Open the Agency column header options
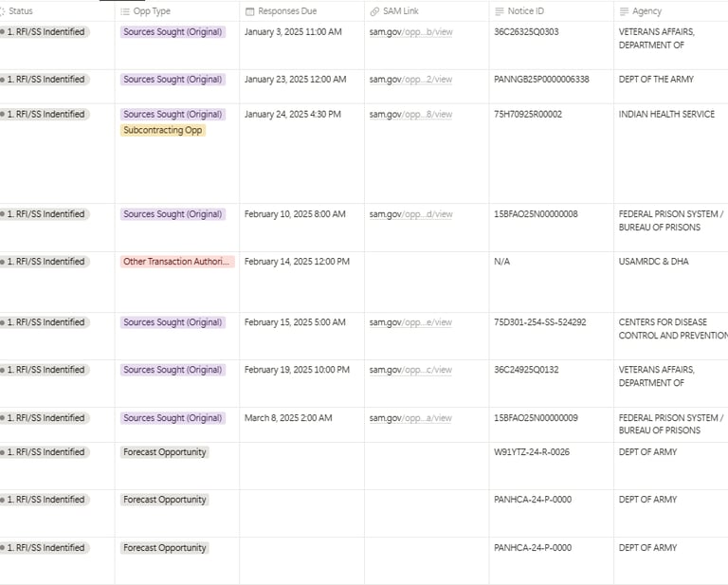This screenshot has width=728, height=585. (x=646, y=11)
